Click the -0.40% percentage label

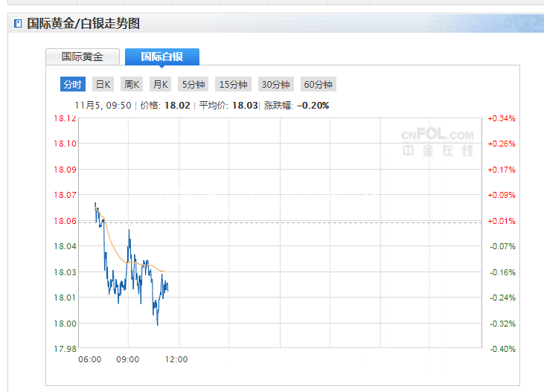tap(503, 349)
